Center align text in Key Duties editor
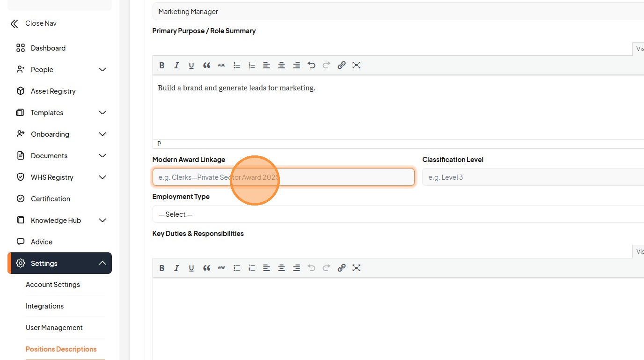This screenshot has height=360, width=644. (x=281, y=268)
